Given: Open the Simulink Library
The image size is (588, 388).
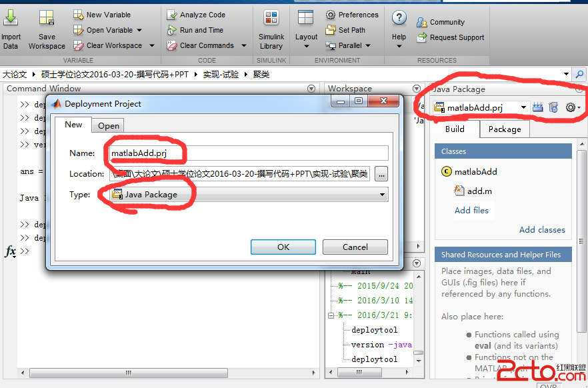Looking at the screenshot, I should (271, 29).
